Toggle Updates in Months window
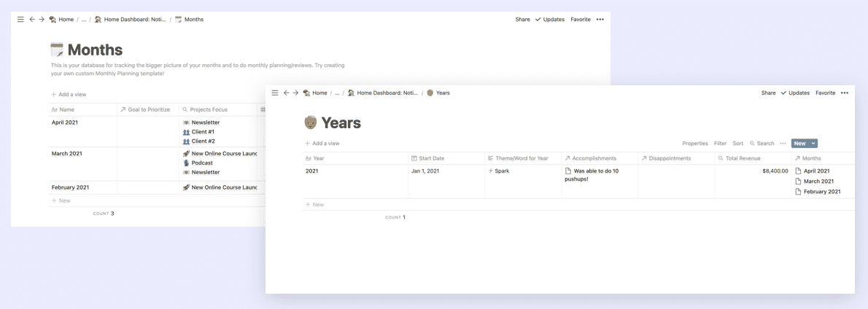This screenshot has width=868, height=309. [x=550, y=20]
